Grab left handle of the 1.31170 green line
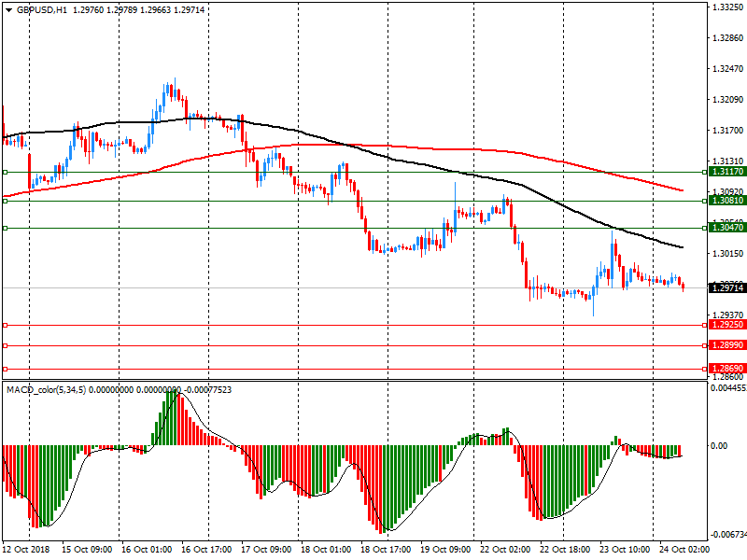747x560 pixels. [x=5, y=172]
